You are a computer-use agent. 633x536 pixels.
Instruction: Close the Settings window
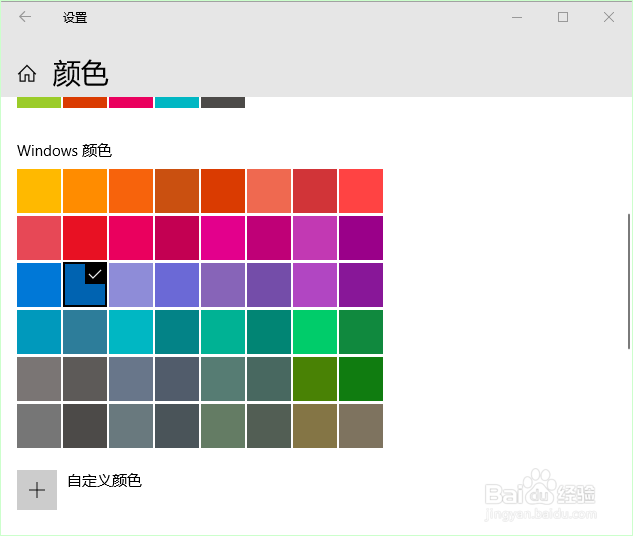coord(609,17)
